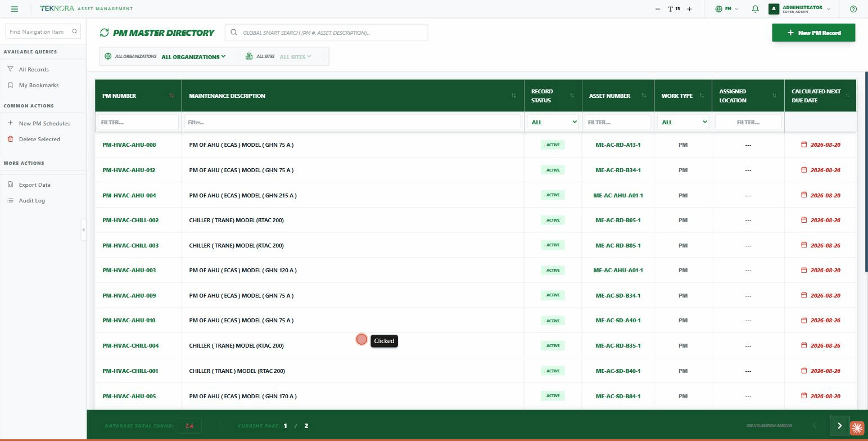868x441 pixels.
Task: Open the Record Status filter dropdown
Action: click(x=553, y=122)
